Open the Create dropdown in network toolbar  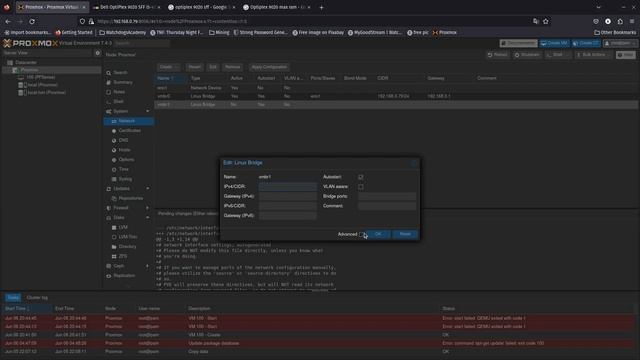coord(168,67)
